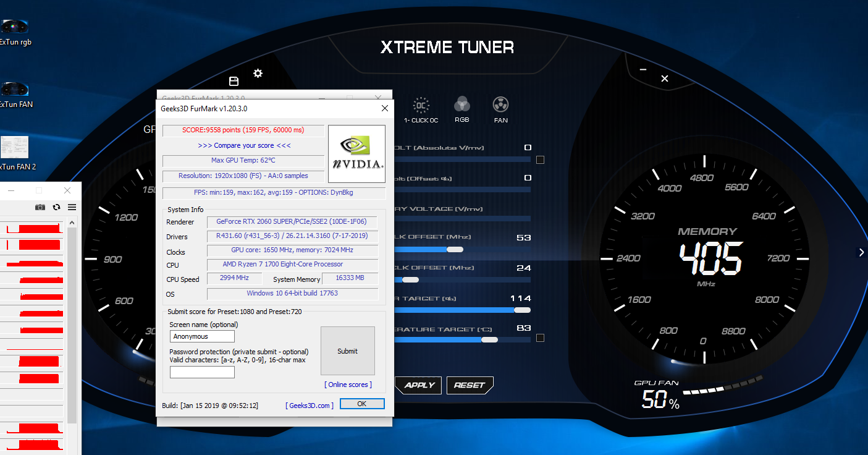This screenshot has height=455, width=868.
Task: Click the XTREME TUNER title text
Action: (x=447, y=47)
